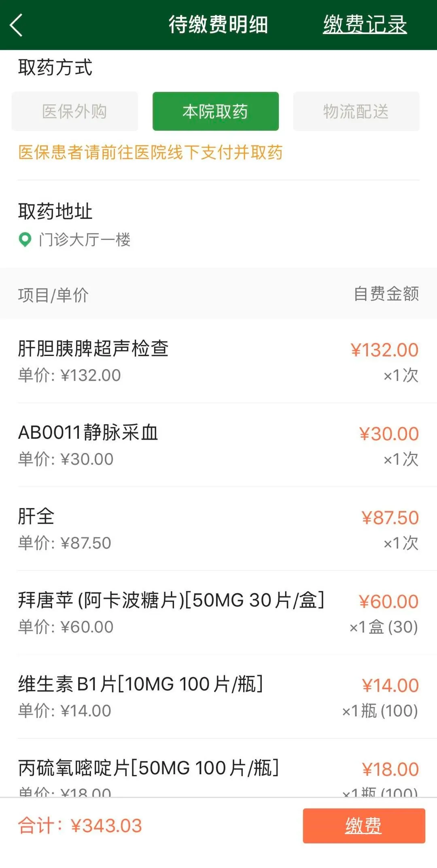Tap the orange 医保患者 offline payment notice
Image resolution: width=437 pixels, height=868 pixels.
coord(150,152)
